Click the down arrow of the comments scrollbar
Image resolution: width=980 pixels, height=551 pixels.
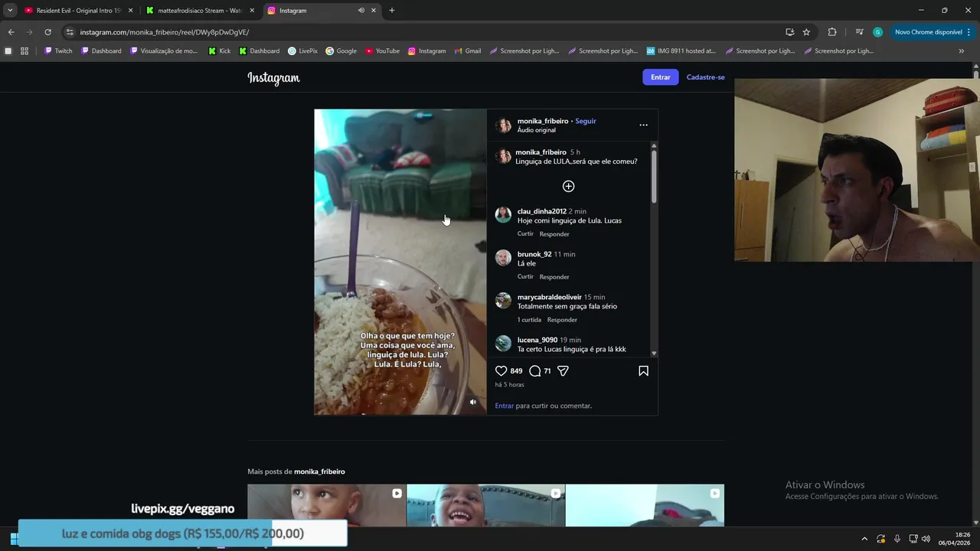pos(654,354)
